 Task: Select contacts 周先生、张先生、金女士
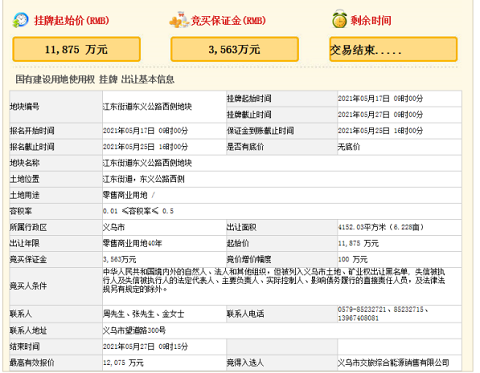point(143,314)
